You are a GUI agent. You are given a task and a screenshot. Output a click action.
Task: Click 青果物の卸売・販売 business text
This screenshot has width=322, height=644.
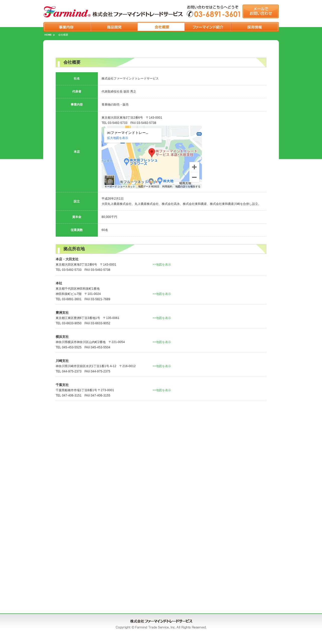pyautogui.click(x=115, y=105)
